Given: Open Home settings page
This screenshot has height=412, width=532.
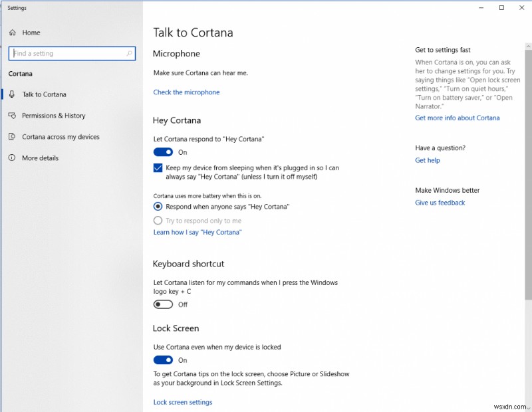Looking at the screenshot, I should tap(31, 33).
